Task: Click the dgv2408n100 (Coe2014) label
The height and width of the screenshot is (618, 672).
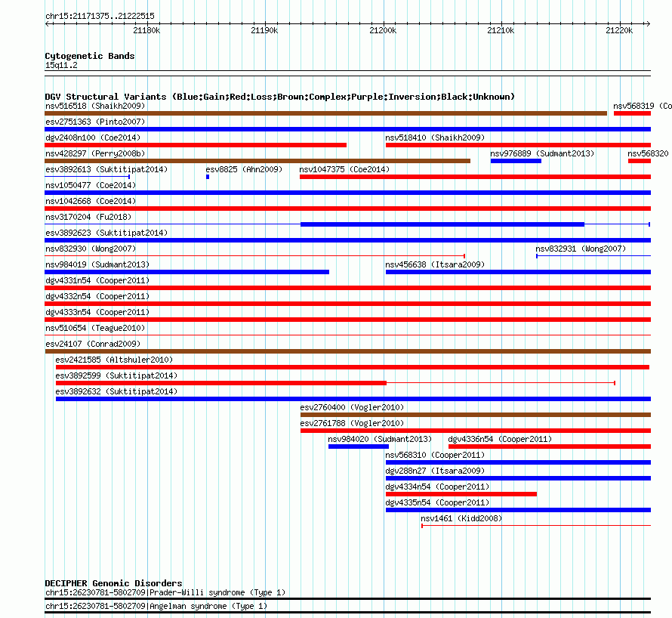Action: click(93, 138)
